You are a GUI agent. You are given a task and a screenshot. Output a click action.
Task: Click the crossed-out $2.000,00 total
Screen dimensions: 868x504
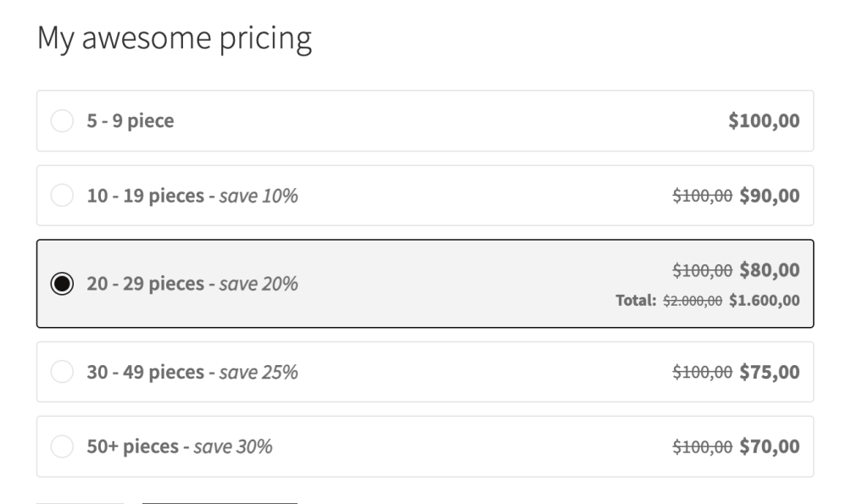(x=693, y=300)
